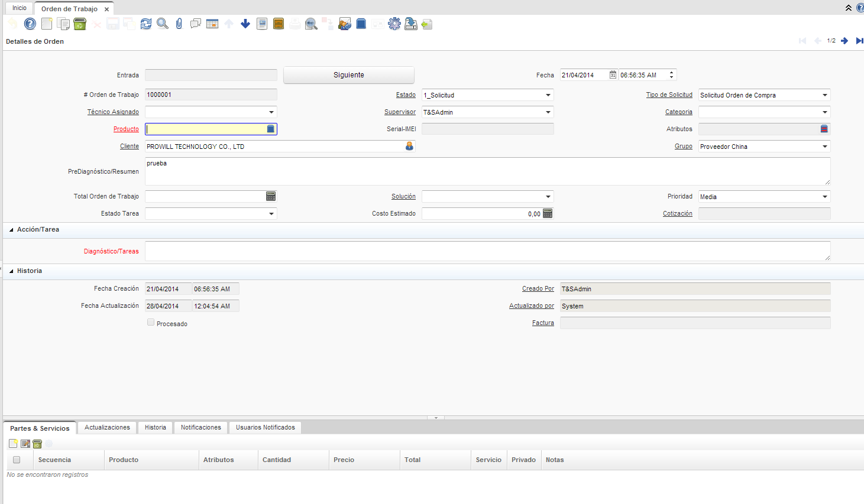Open Archive with the brown cabinet icon
Screen dimensions: 864x504
279,24
